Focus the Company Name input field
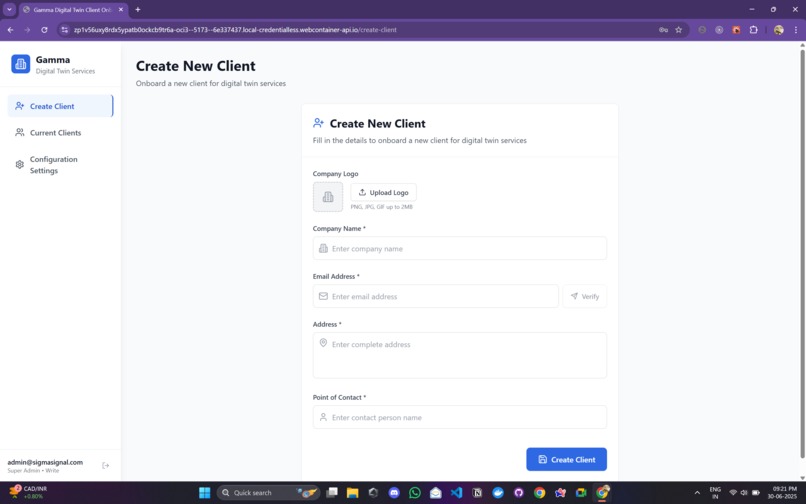Viewport: 806px width, 504px height. coord(460,248)
